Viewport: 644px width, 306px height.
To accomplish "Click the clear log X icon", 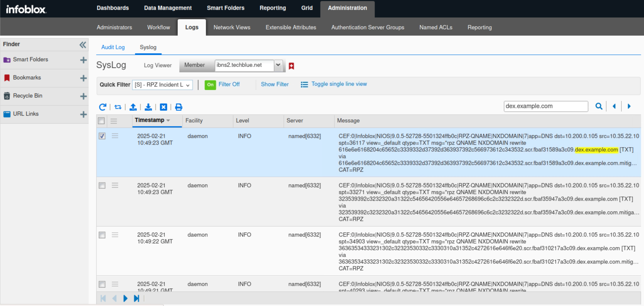I will [x=164, y=107].
